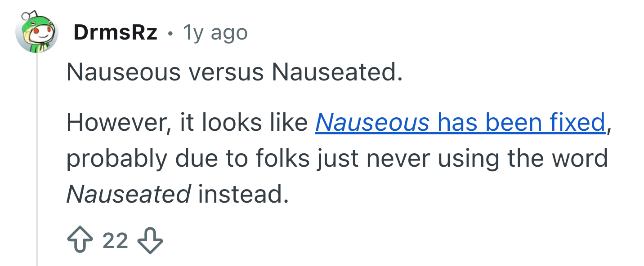644x266 pixels.
Task: Click the word "Nauseated." ending first line
Action: [336, 72]
